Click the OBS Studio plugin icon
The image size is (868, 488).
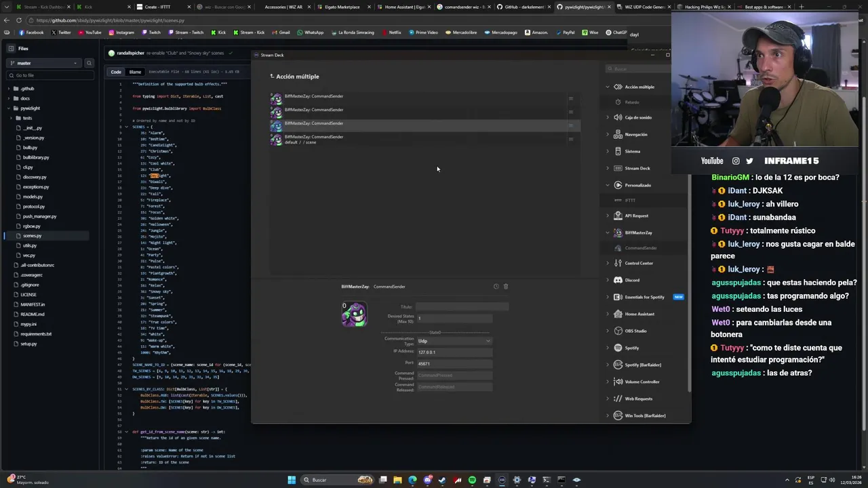click(618, 331)
